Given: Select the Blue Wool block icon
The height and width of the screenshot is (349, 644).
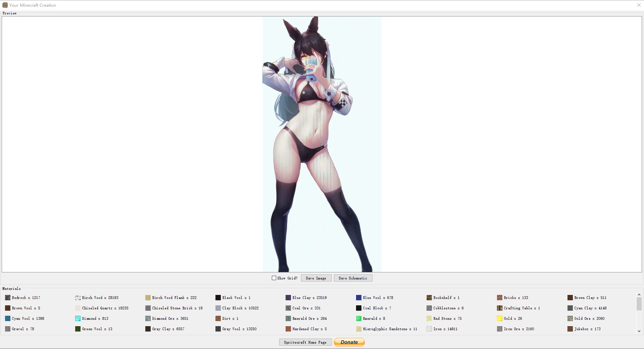Looking at the screenshot, I should click(359, 298).
